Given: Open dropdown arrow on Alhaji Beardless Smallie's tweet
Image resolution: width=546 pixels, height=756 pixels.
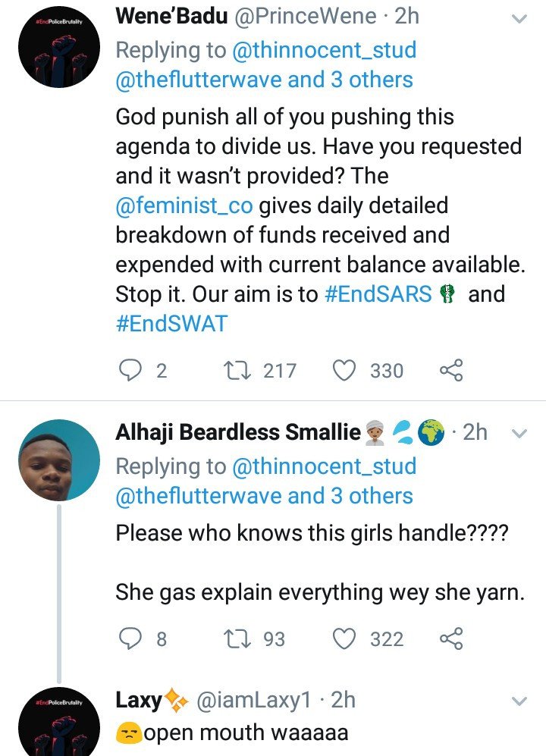Looking at the screenshot, I should (519, 434).
